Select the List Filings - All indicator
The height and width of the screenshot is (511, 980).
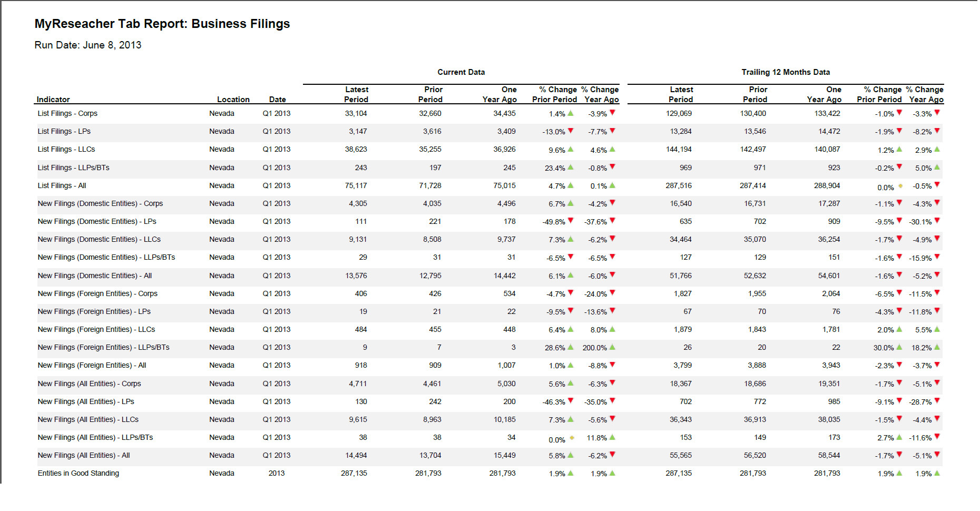coord(62,185)
